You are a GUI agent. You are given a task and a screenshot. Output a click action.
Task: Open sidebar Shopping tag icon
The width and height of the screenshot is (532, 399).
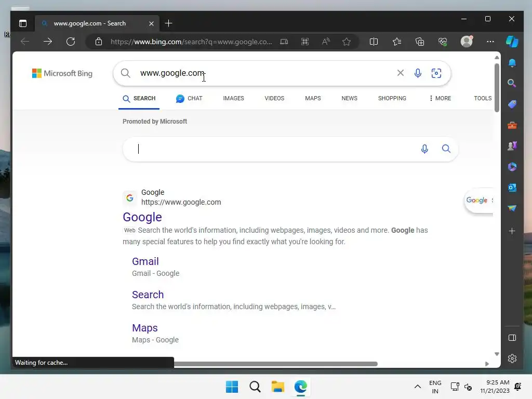tap(512, 104)
